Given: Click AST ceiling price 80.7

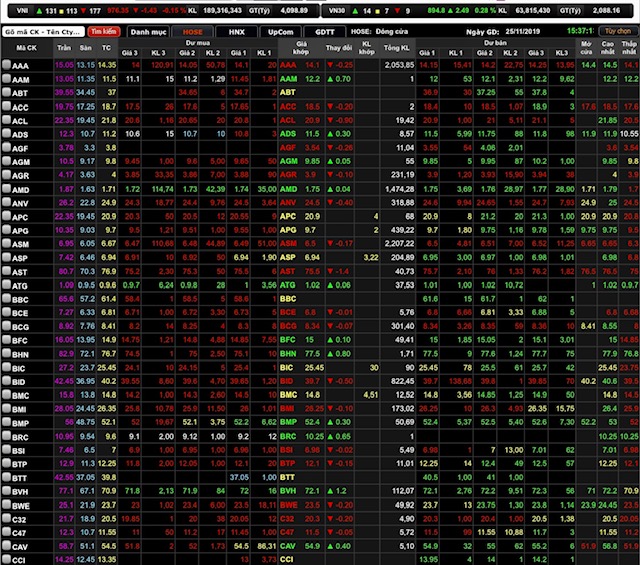Looking at the screenshot, I should [x=66, y=271].
